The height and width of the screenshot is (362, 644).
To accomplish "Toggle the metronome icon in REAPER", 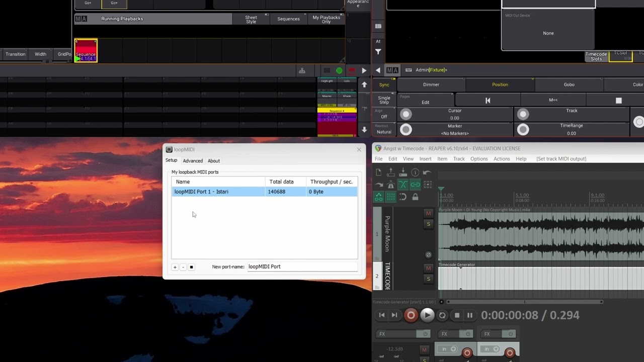I will [391, 185].
